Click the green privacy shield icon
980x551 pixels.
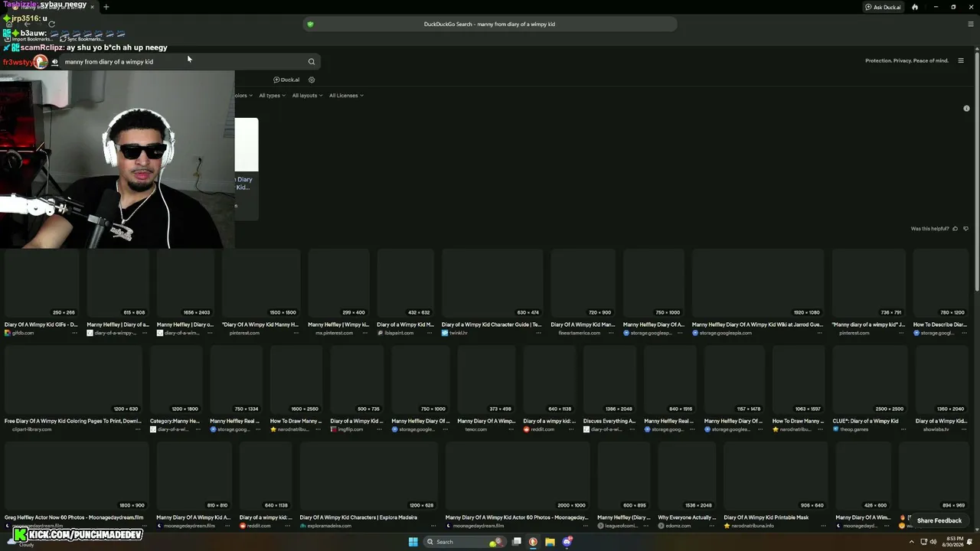[310, 24]
